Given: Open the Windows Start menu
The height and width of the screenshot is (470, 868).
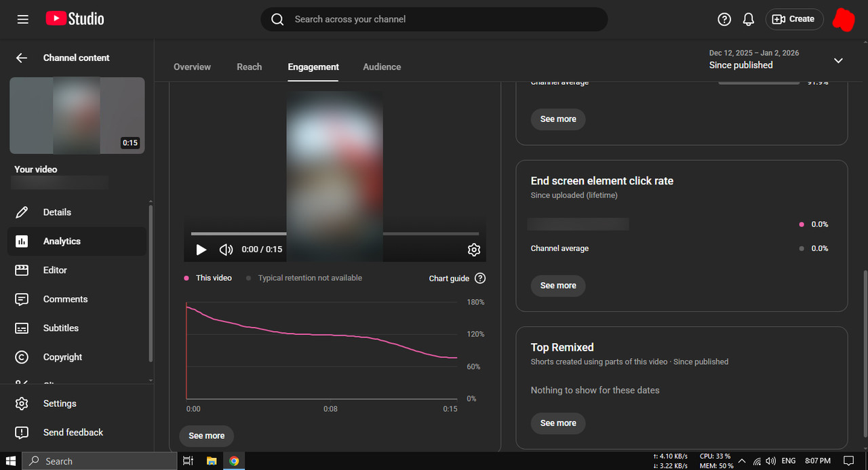Looking at the screenshot, I should [x=11, y=461].
